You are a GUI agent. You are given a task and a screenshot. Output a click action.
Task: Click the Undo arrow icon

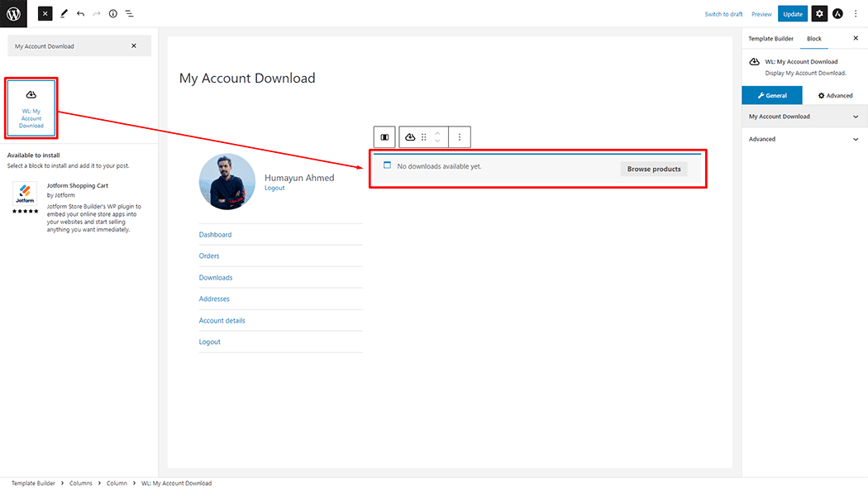80,13
